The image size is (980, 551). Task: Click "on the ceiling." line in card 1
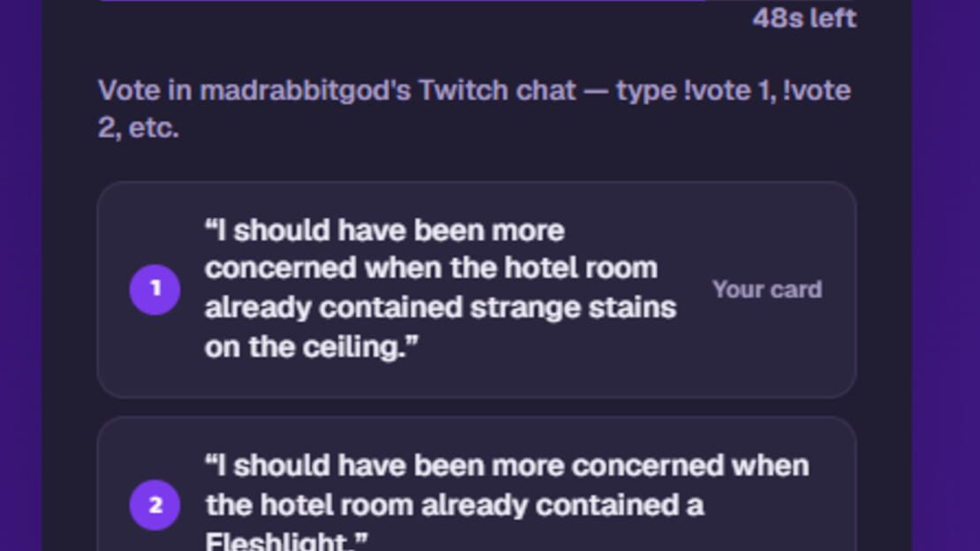pyautogui.click(x=312, y=347)
